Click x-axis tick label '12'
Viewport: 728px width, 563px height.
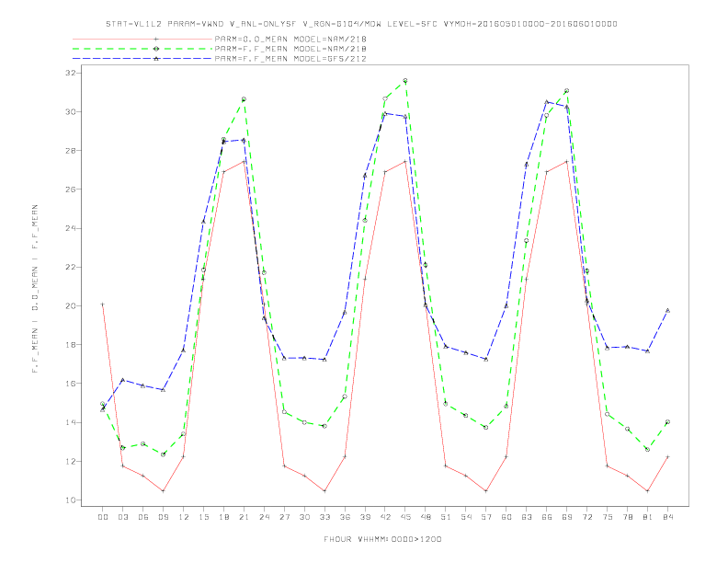(x=184, y=517)
